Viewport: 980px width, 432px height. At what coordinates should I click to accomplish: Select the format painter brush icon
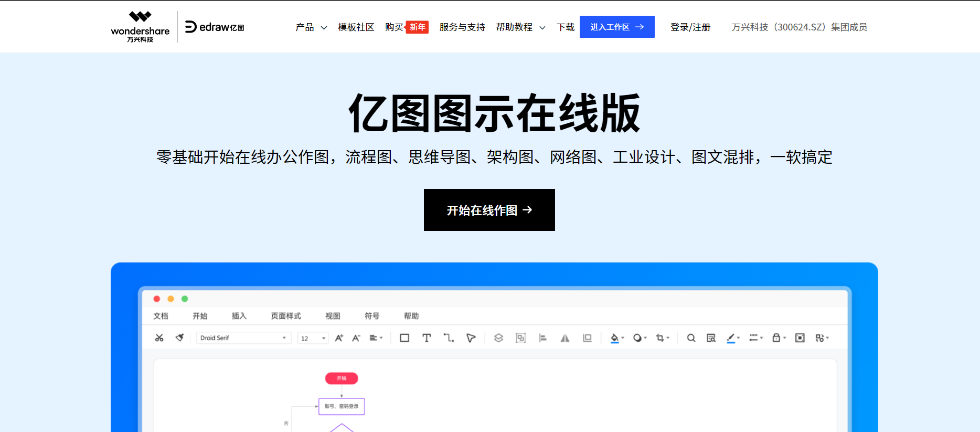coord(179,338)
